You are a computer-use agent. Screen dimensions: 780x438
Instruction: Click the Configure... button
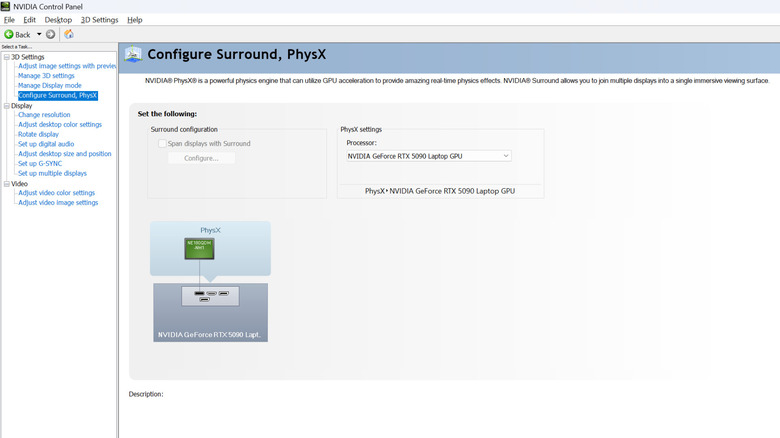point(201,158)
